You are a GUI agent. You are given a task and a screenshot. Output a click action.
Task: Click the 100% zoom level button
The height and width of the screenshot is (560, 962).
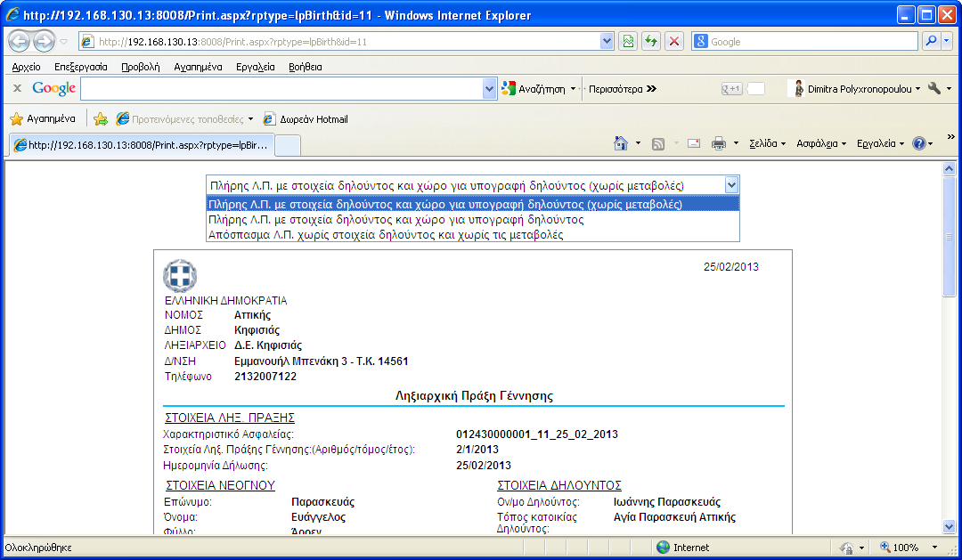pos(900,548)
